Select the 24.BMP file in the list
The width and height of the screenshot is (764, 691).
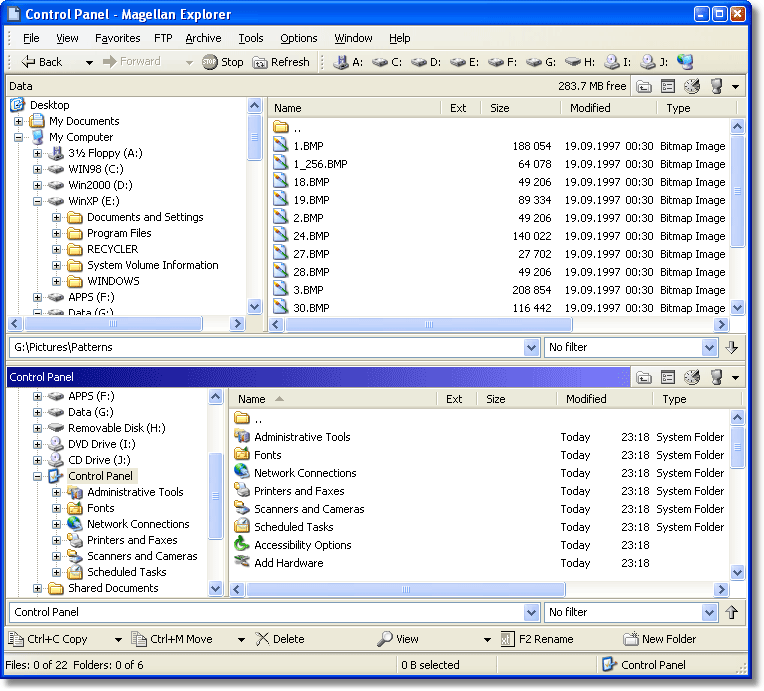(x=311, y=236)
